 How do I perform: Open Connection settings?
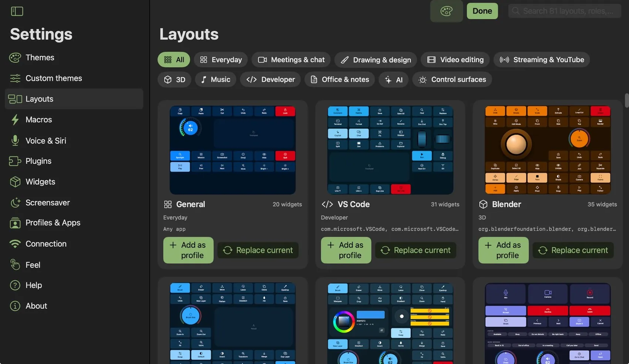click(74, 244)
